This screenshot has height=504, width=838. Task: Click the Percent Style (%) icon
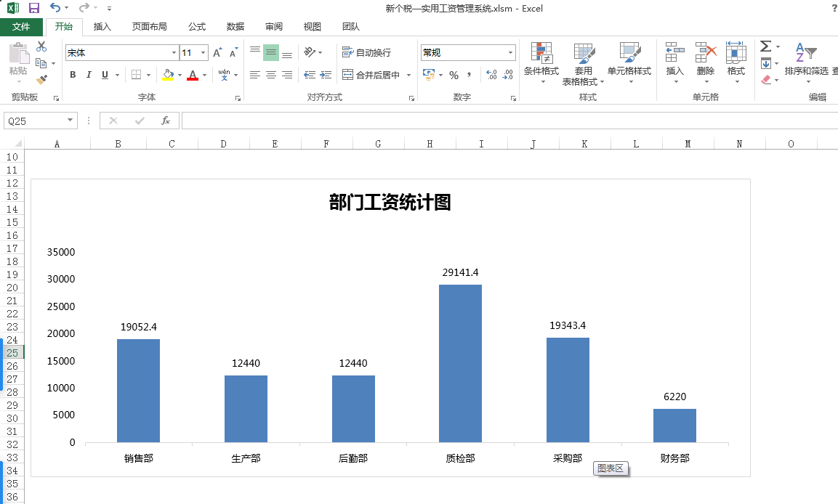(454, 75)
